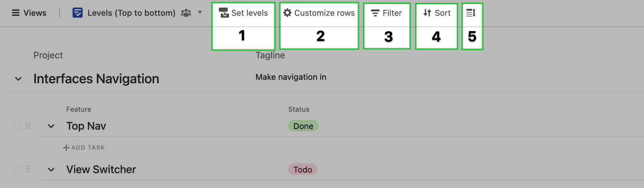The image size is (644, 188).
Task: Click the row height icon
Action: [x=471, y=13]
